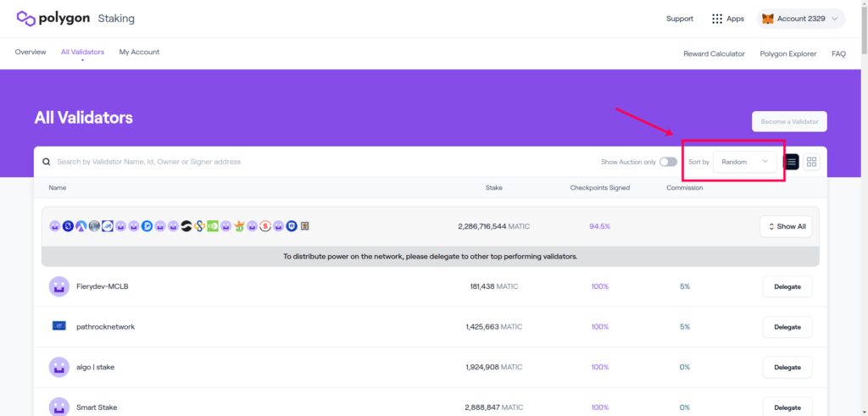Open My Account tab
The image size is (868, 416).
tap(139, 52)
